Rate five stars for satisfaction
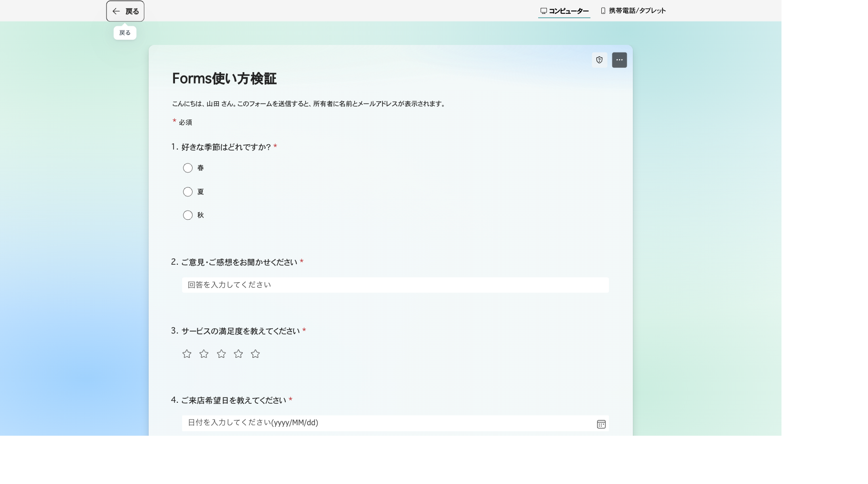Image resolution: width=868 pixels, height=484 pixels. (255, 354)
